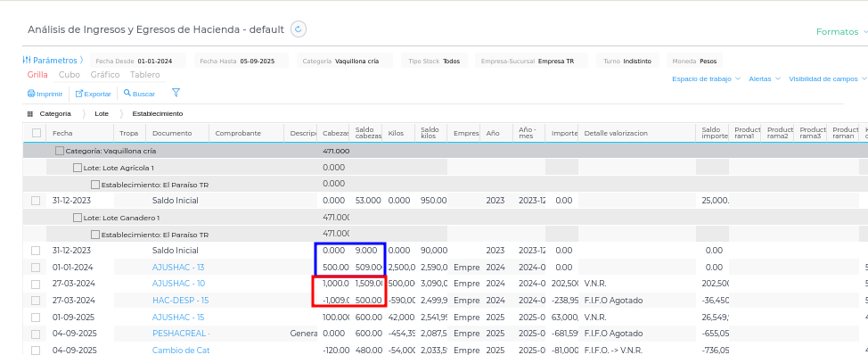Select the checkbox for row AJUSHAC - 10
Image resolution: width=868 pixels, height=355 pixels.
(36, 285)
